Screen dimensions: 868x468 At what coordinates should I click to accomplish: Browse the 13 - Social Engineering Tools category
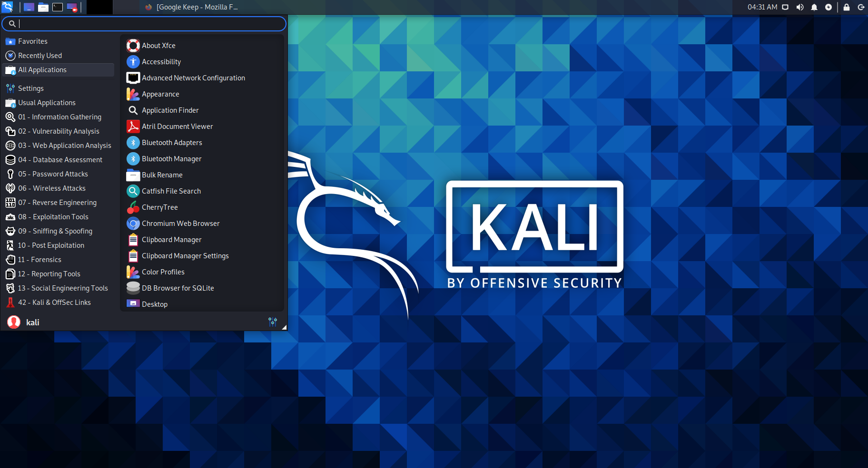point(62,288)
